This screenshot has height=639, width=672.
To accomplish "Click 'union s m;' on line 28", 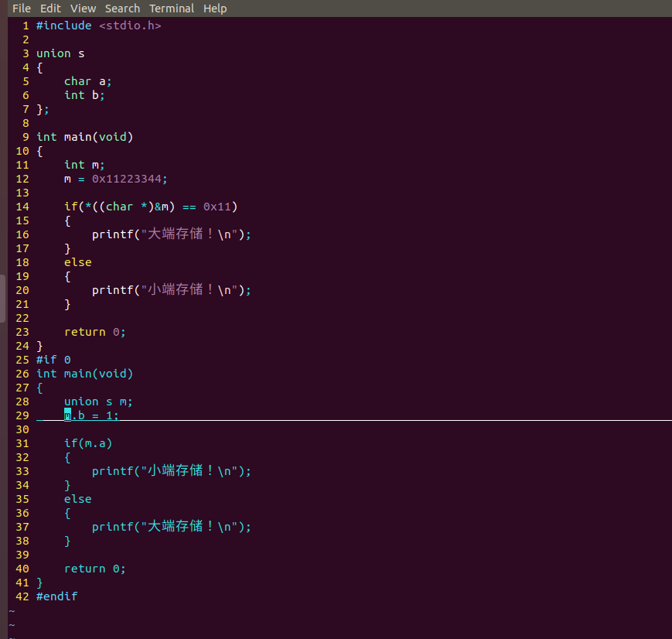I will tap(98, 402).
